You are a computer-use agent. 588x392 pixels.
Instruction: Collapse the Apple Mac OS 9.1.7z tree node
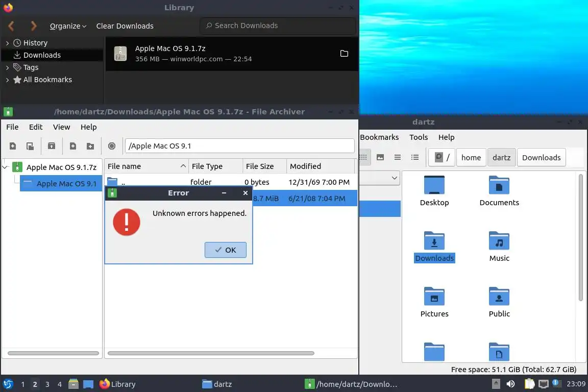[x=5, y=167]
